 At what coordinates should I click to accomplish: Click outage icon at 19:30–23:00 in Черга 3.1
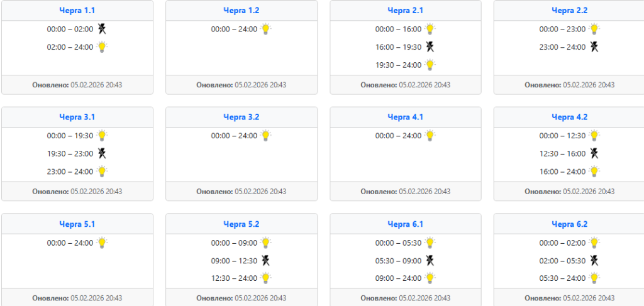click(102, 153)
